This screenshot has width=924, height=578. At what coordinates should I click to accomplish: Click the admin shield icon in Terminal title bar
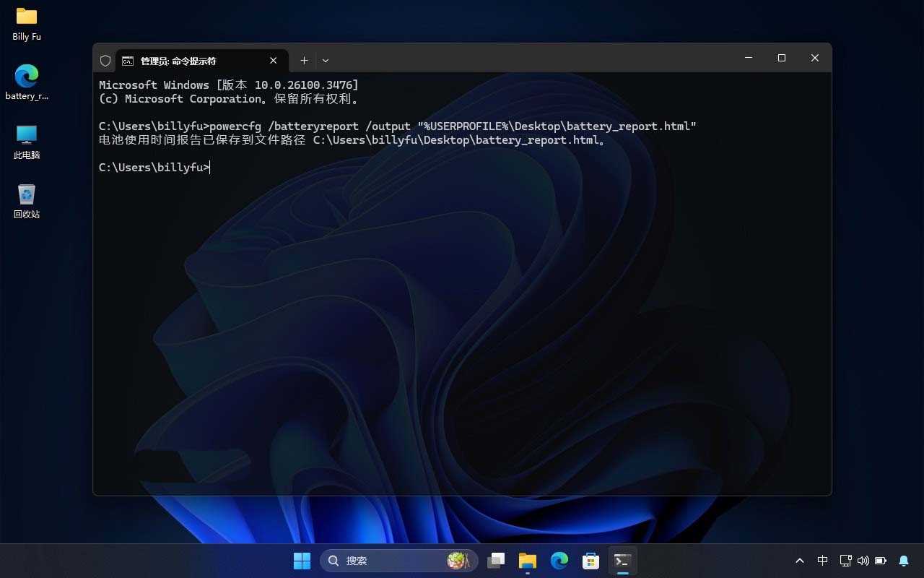click(105, 61)
